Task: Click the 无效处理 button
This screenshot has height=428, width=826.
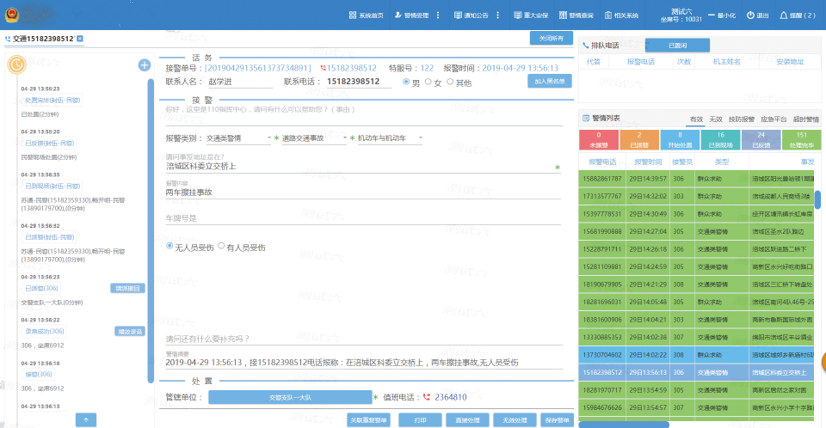Action: (x=516, y=420)
